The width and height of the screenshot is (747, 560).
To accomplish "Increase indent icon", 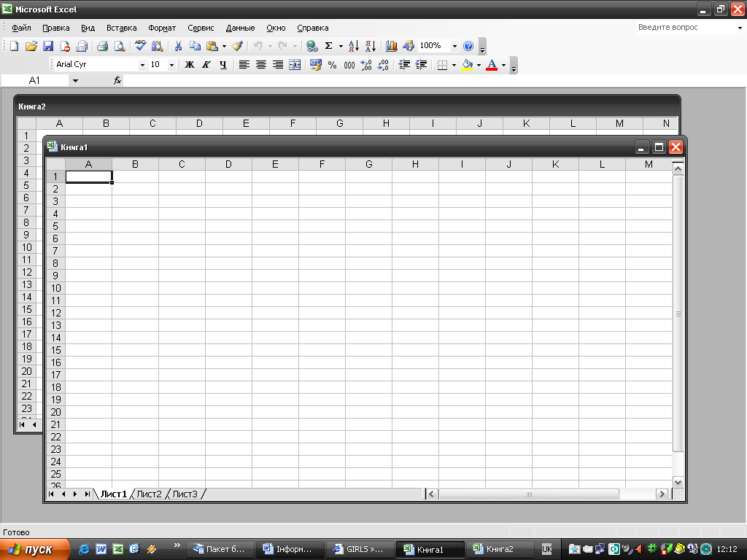I will pos(421,65).
